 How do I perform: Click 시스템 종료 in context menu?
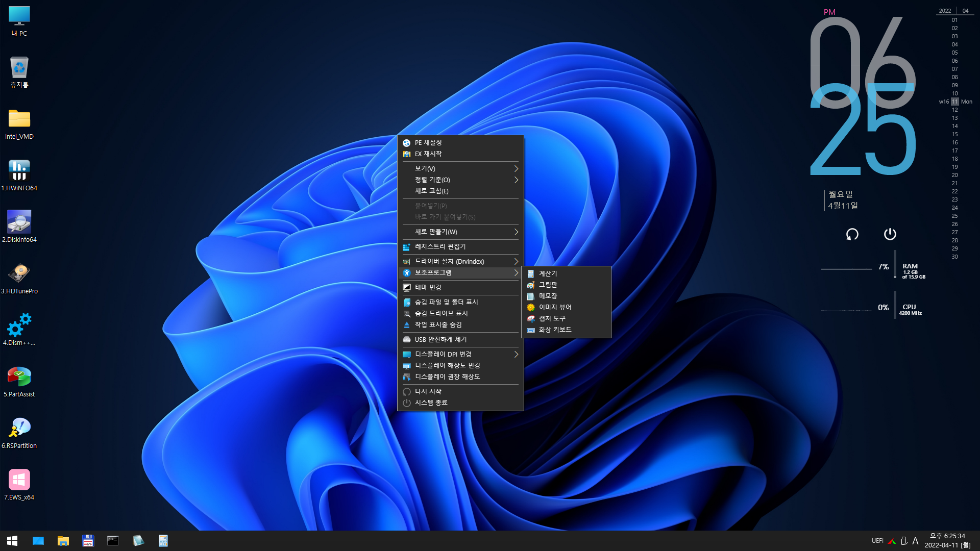[460, 403]
